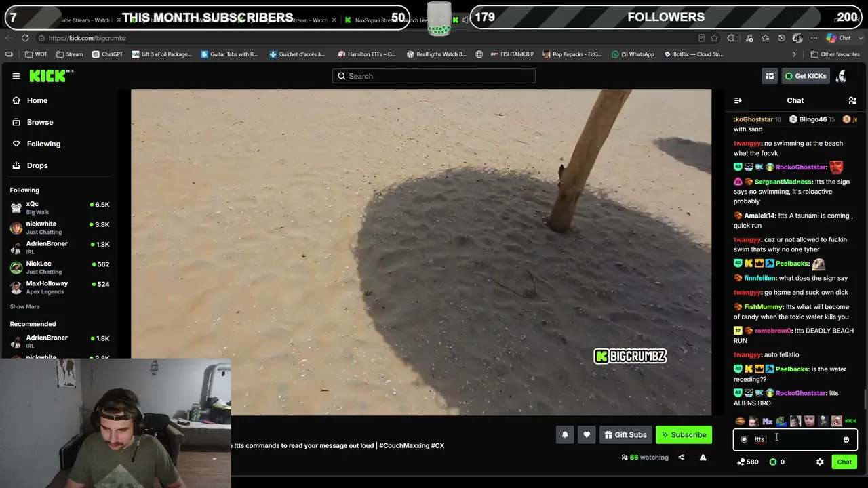The height and width of the screenshot is (488, 868).
Task: Collapse the chat panel
Action: (x=738, y=100)
